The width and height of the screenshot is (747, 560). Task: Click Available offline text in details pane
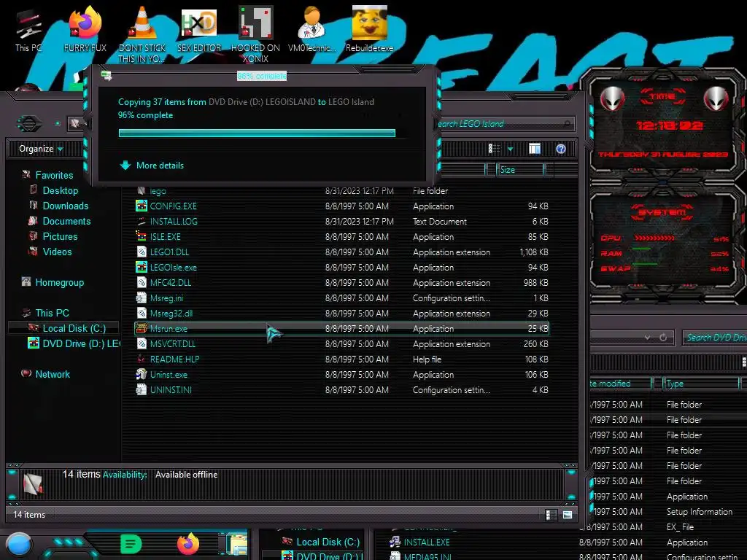click(x=186, y=475)
